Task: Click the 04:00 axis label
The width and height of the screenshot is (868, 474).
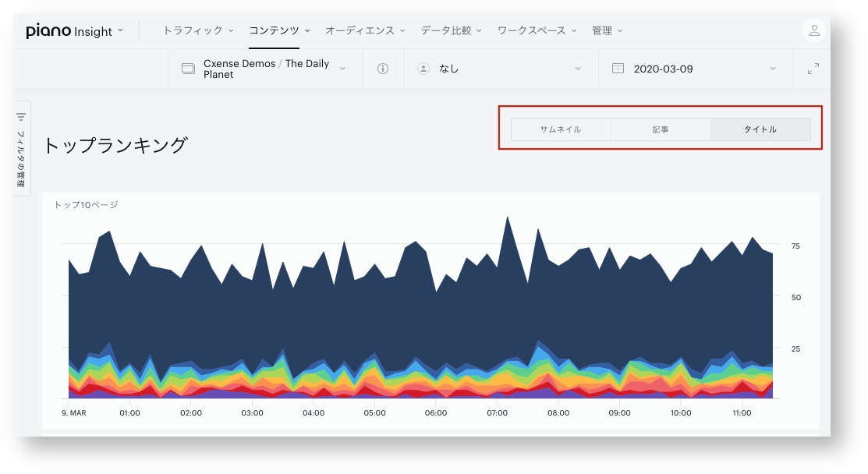Action: 314,412
